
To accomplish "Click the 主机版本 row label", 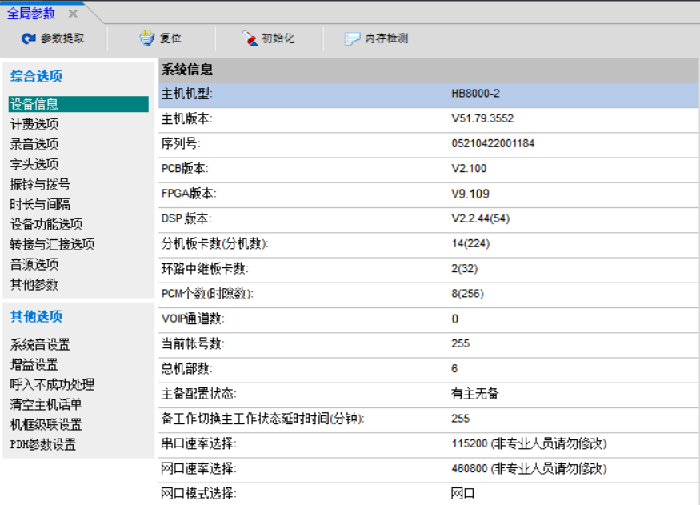I will point(187,119).
